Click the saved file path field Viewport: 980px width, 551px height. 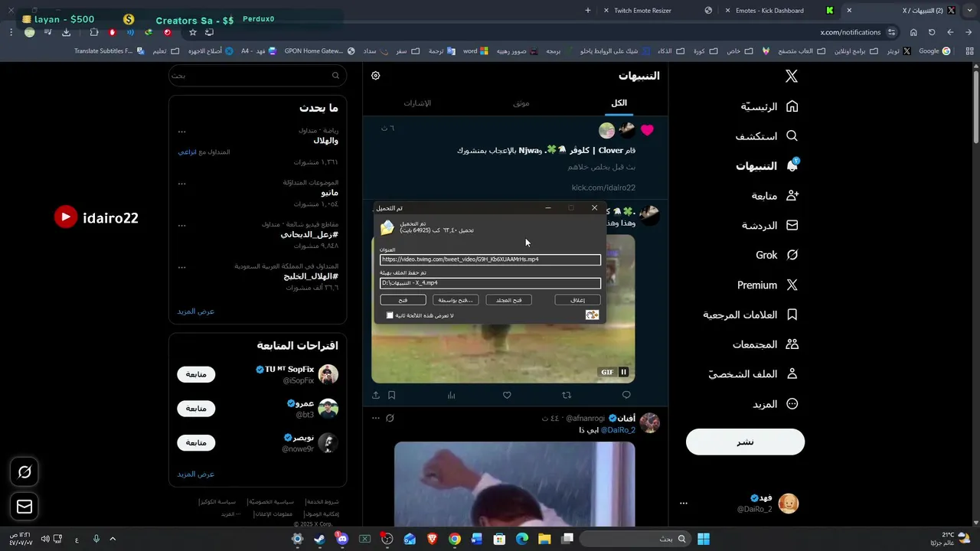[x=490, y=283]
